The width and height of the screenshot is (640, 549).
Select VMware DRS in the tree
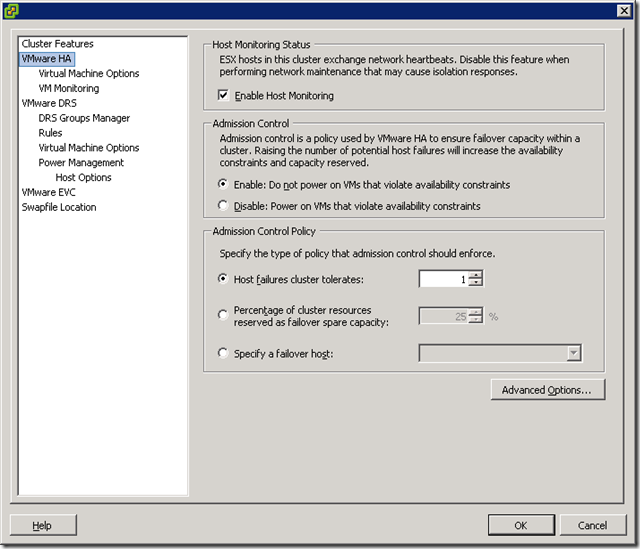49,103
